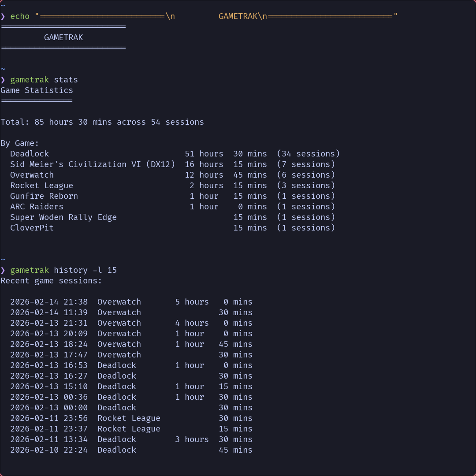Click the 2026-02-10 22:24 session timestamp
The image size is (476, 476).
point(49,450)
